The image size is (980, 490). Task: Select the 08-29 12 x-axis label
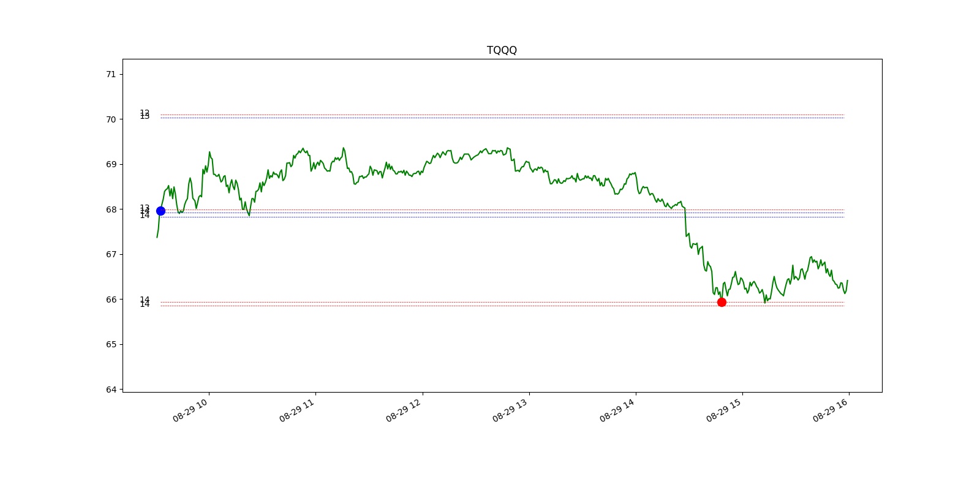tap(404, 410)
